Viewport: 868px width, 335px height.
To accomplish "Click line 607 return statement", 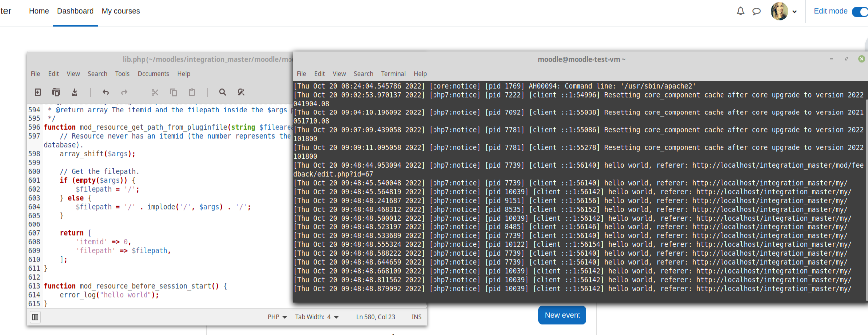I will point(76,233).
